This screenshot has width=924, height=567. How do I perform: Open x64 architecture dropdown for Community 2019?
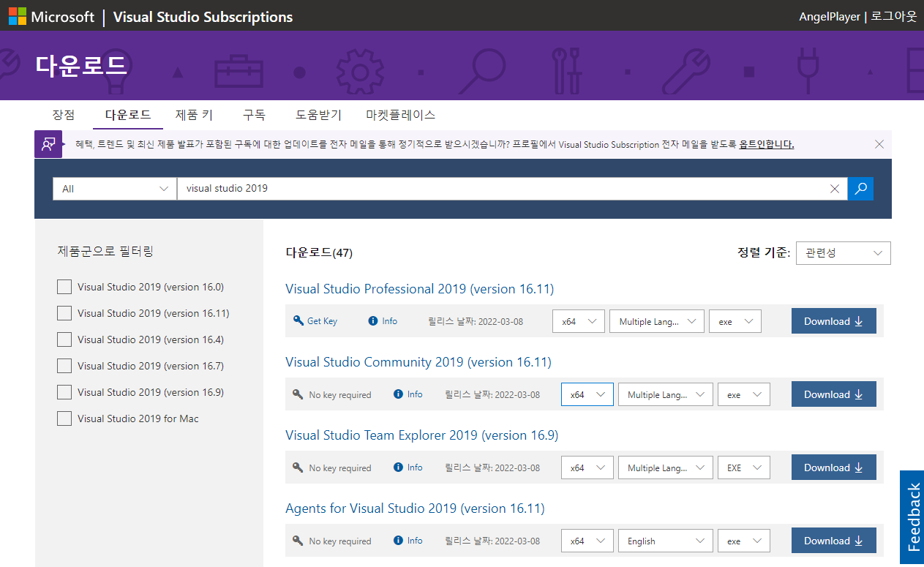(587, 394)
